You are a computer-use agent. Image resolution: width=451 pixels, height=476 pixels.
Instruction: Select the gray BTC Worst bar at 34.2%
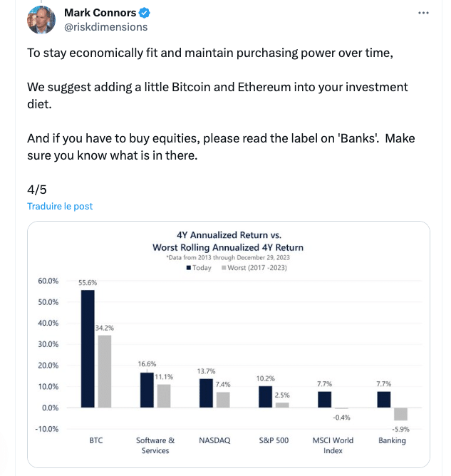point(104,371)
